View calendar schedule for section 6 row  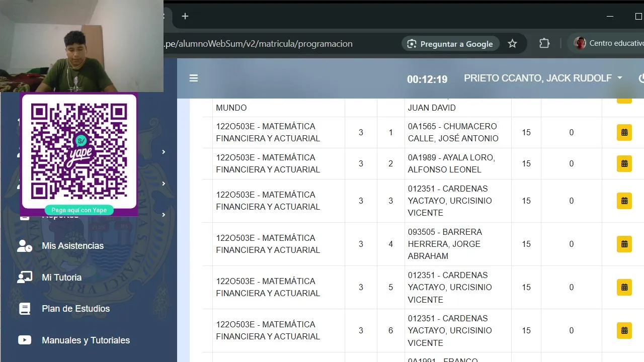(x=624, y=331)
